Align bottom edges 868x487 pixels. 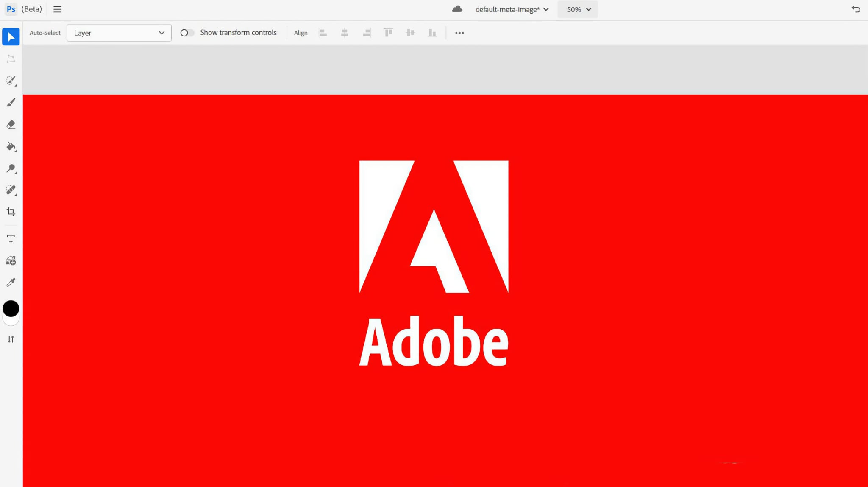pos(432,33)
